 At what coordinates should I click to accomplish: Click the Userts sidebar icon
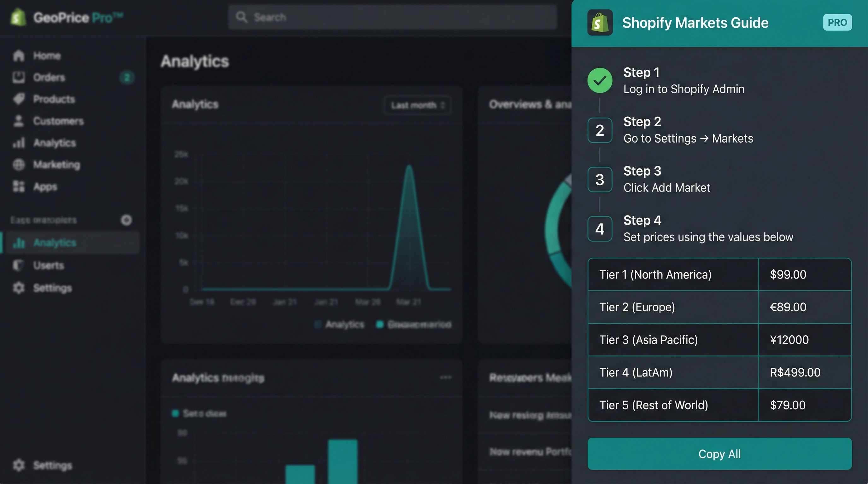(18, 265)
